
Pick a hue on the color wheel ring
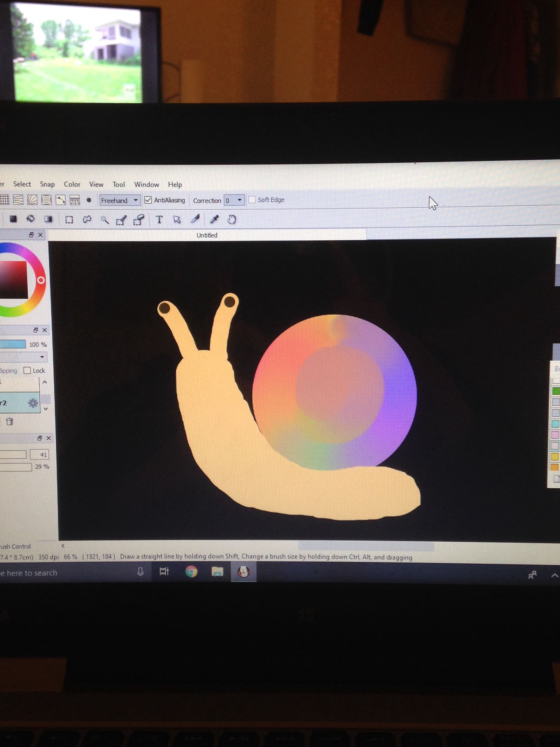41,280
